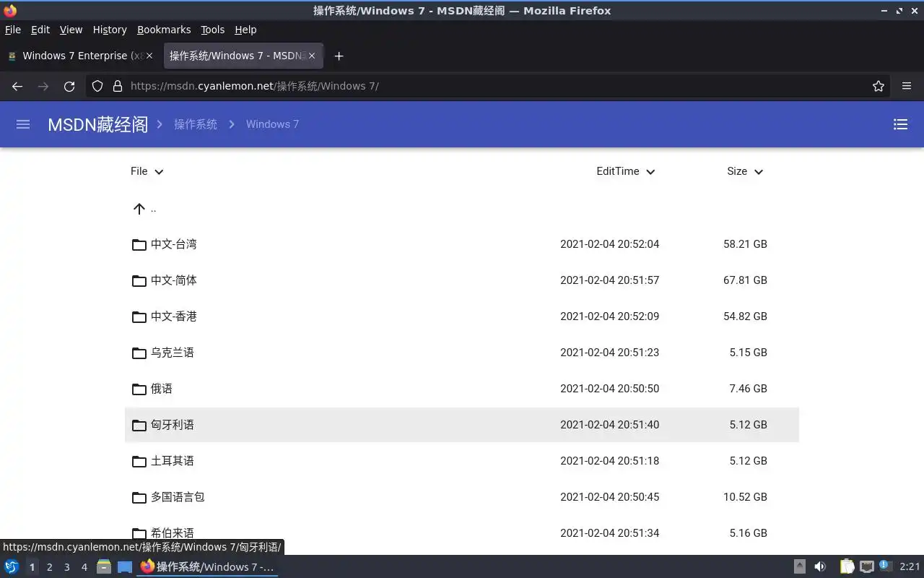Click the tracking protection shield icon
Viewport: 924px width, 578px height.
tap(97, 86)
